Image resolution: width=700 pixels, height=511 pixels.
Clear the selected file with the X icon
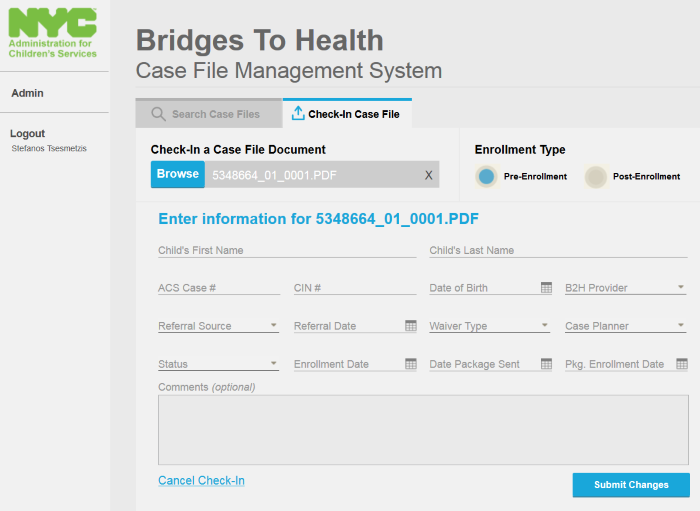(x=429, y=175)
